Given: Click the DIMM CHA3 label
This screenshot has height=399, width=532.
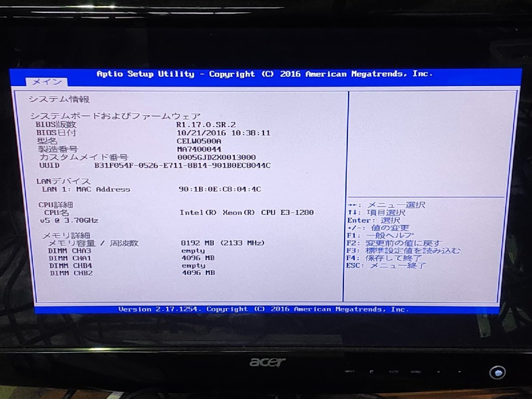Looking at the screenshot, I should pyautogui.click(x=69, y=251).
